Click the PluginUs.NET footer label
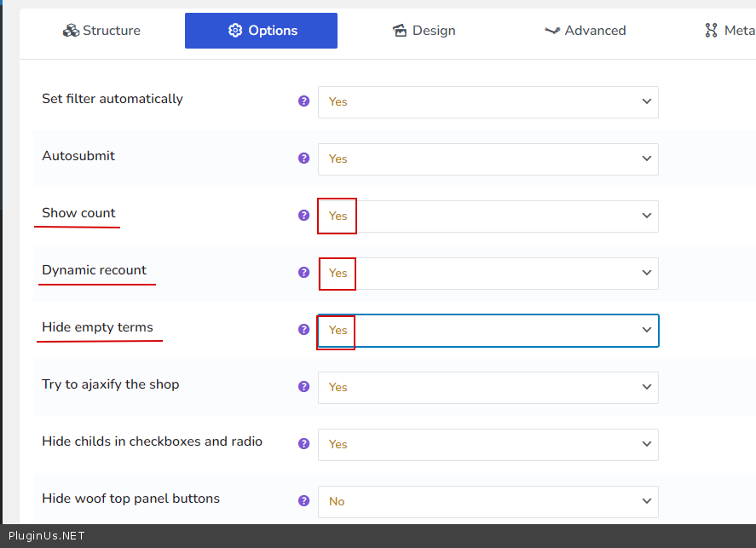 (47, 536)
